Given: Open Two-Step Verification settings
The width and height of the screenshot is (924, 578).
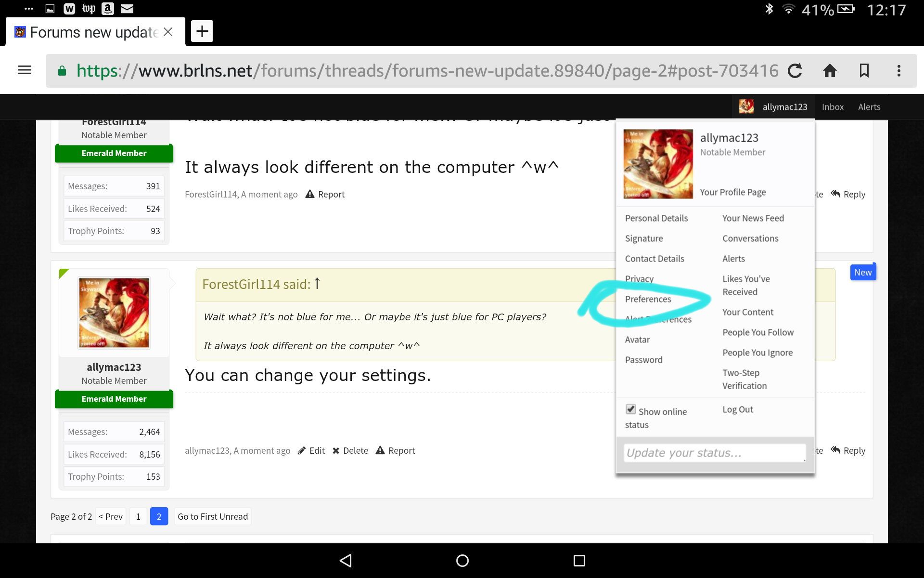Looking at the screenshot, I should coord(744,379).
